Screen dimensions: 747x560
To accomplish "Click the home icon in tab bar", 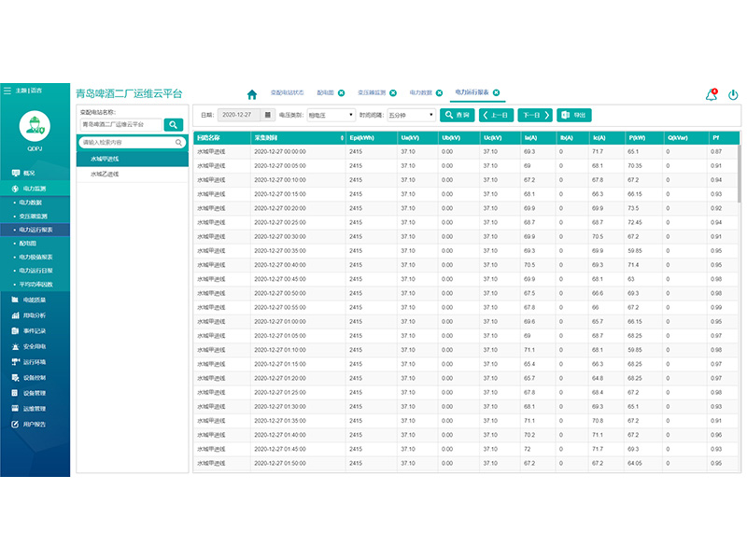I will (x=251, y=94).
